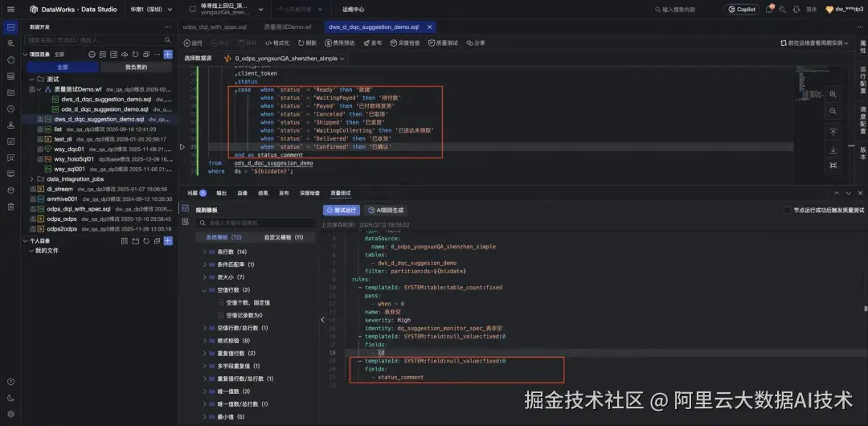Viewport: 868px width, 426px height.
Task: Open the hamburger main menu
Action: (x=10, y=10)
